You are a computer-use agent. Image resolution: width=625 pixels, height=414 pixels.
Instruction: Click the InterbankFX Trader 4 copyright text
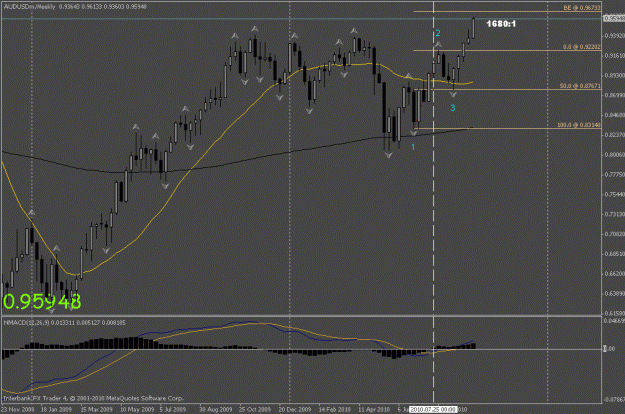(x=93, y=398)
